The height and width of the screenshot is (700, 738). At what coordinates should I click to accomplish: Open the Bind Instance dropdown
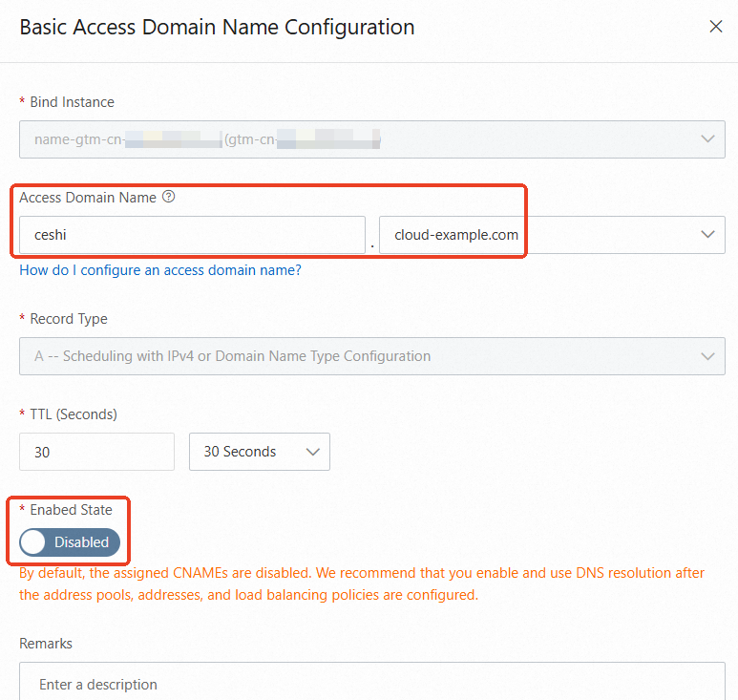[371, 139]
